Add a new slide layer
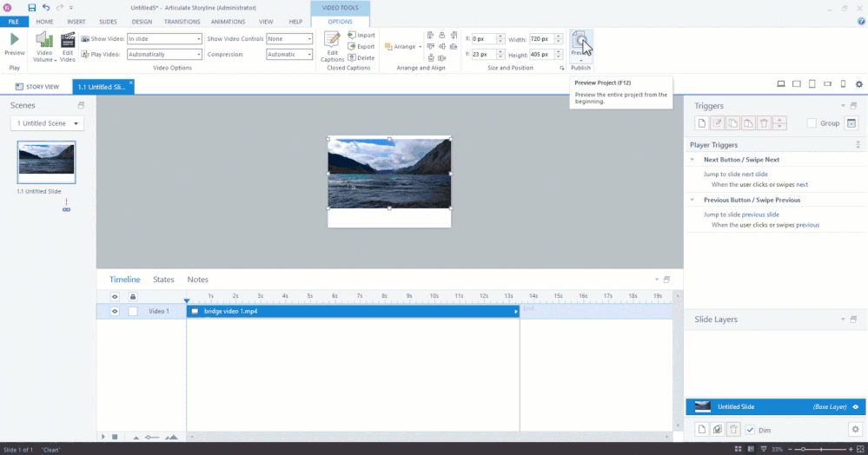Screen dimensions: 868x455 702,430
